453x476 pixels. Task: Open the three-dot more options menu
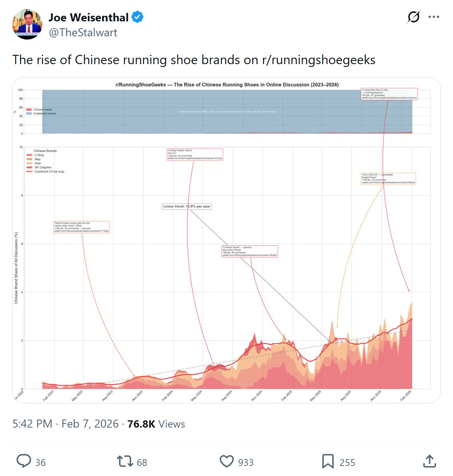[434, 17]
